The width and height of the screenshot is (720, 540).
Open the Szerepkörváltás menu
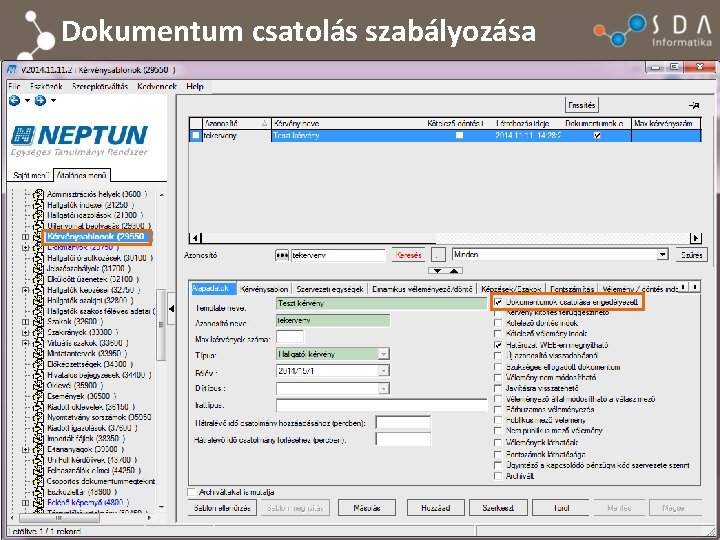pyautogui.click(x=100, y=86)
